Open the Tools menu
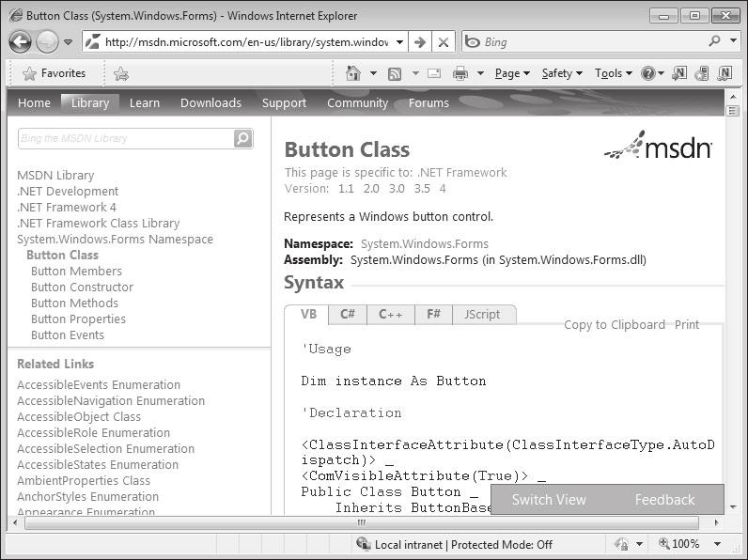This screenshot has height=560, width=748. pyautogui.click(x=614, y=73)
